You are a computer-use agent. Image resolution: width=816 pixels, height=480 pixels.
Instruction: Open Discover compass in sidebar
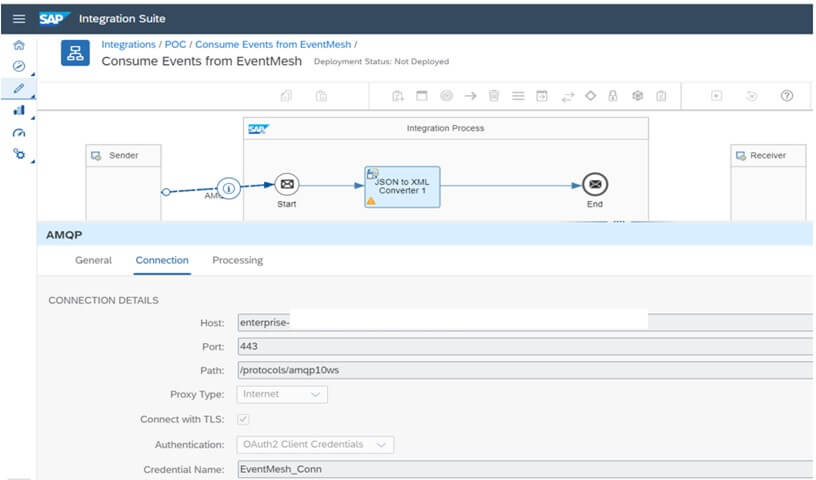pyautogui.click(x=19, y=66)
